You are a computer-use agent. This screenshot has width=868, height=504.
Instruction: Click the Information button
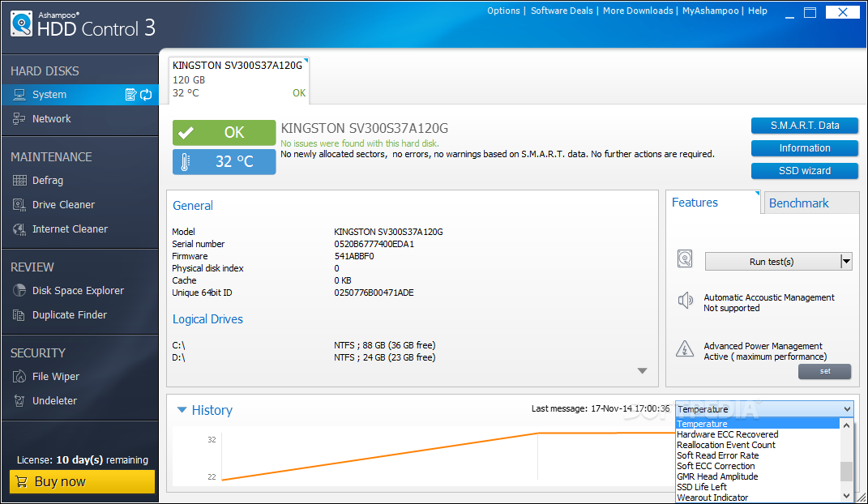804,148
